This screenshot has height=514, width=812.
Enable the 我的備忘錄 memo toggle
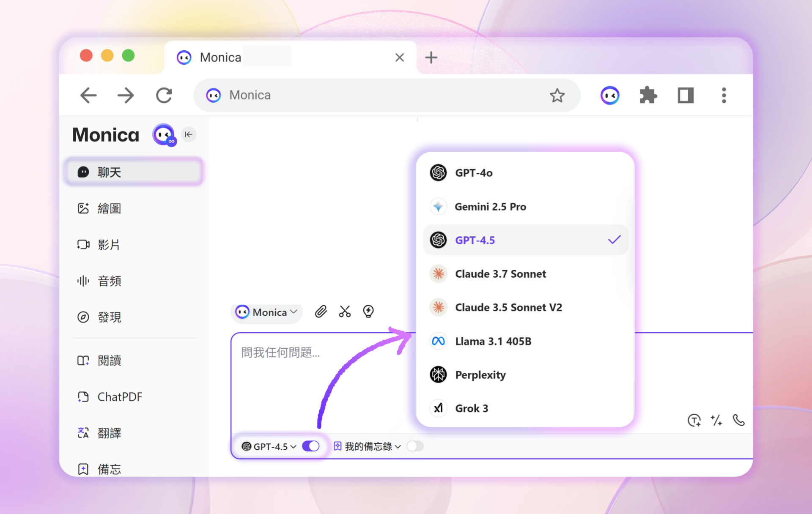click(x=415, y=446)
